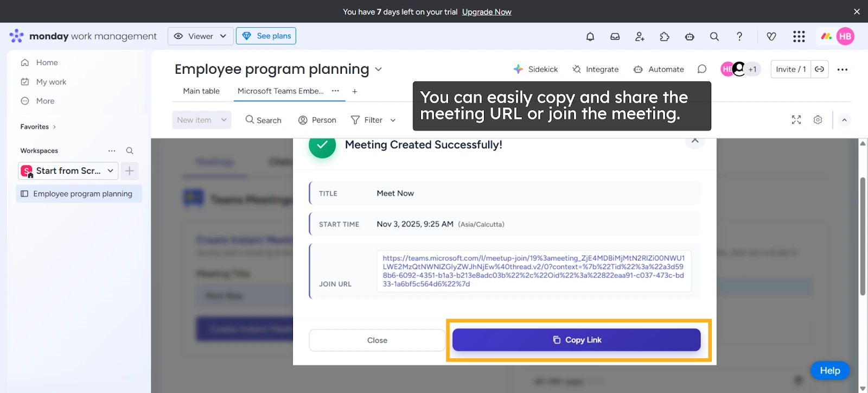
Task: Collapse the board header chevron
Action: (x=844, y=120)
